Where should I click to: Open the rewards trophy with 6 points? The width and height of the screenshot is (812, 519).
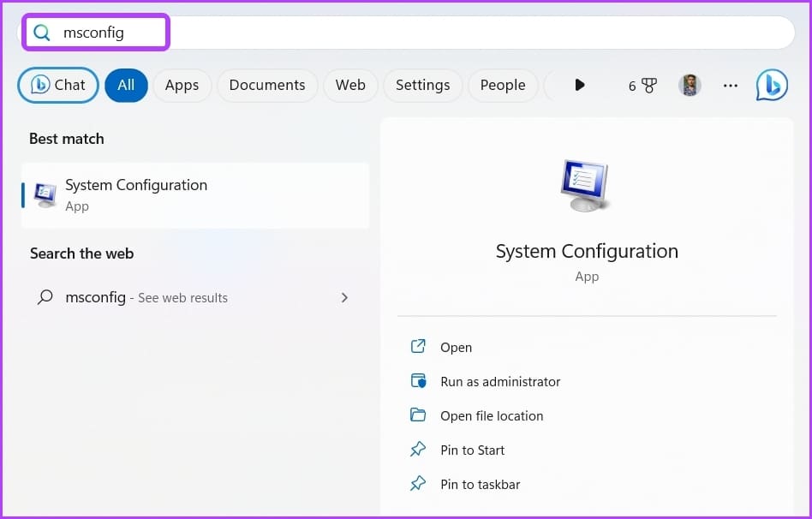(x=642, y=86)
